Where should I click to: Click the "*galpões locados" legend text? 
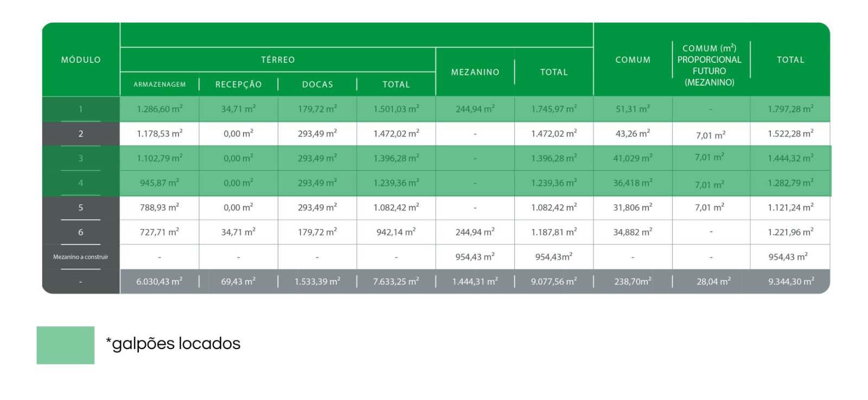173,344
